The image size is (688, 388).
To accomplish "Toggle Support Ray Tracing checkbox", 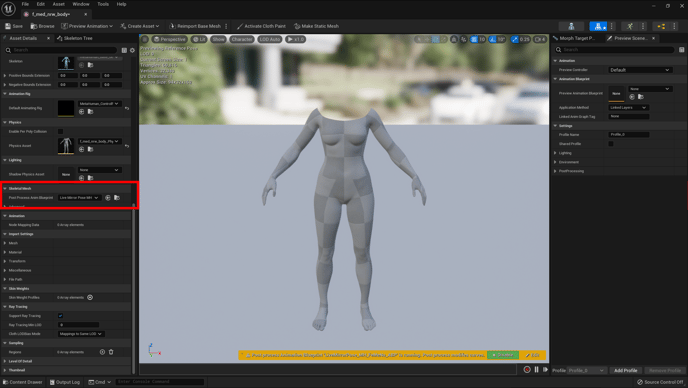I will 61,316.
